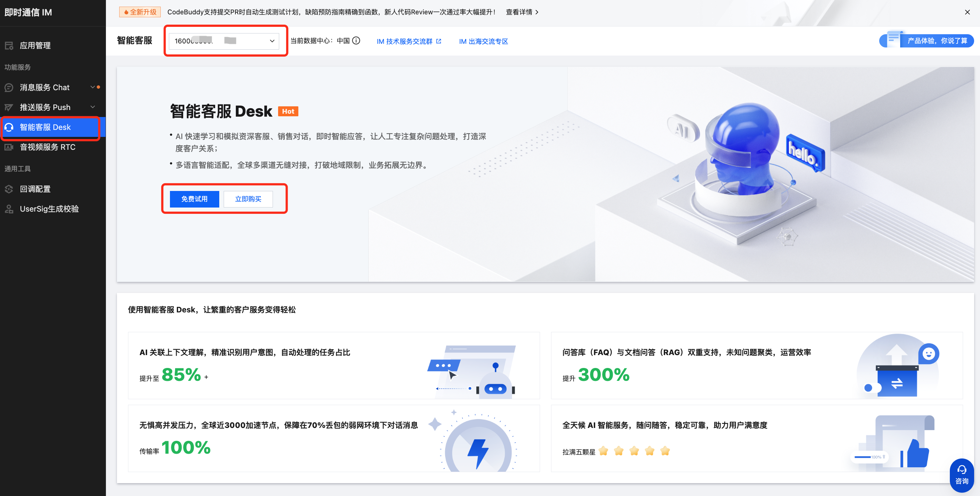The height and width of the screenshot is (496, 980).
Task: Click the info icon beside 数据中心 中国
Action: pyautogui.click(x=356, y=41)
